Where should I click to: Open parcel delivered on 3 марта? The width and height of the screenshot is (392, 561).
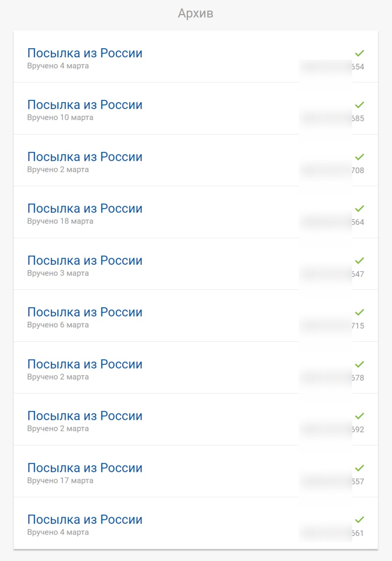(x=85, y=261)
